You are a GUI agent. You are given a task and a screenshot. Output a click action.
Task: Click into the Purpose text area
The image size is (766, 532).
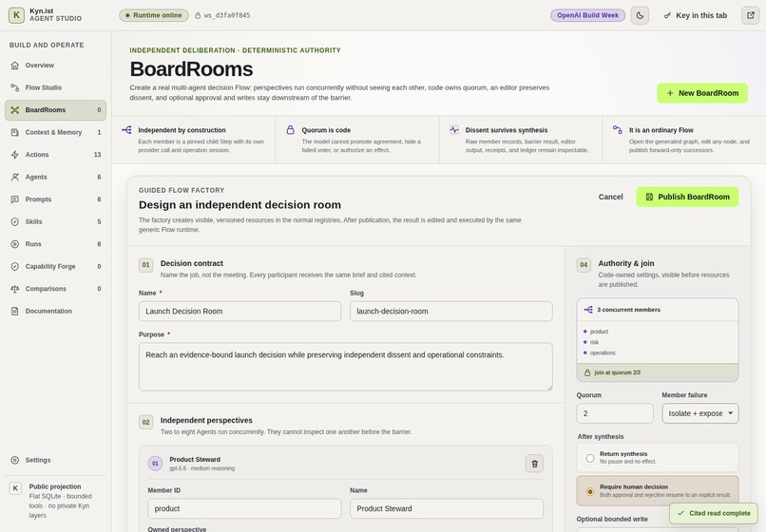point(345,367)
